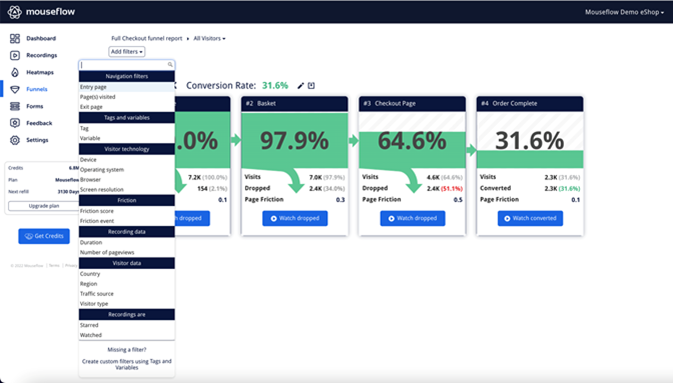
Task: Click the save icon beside conversion rate
Action: 311,86
